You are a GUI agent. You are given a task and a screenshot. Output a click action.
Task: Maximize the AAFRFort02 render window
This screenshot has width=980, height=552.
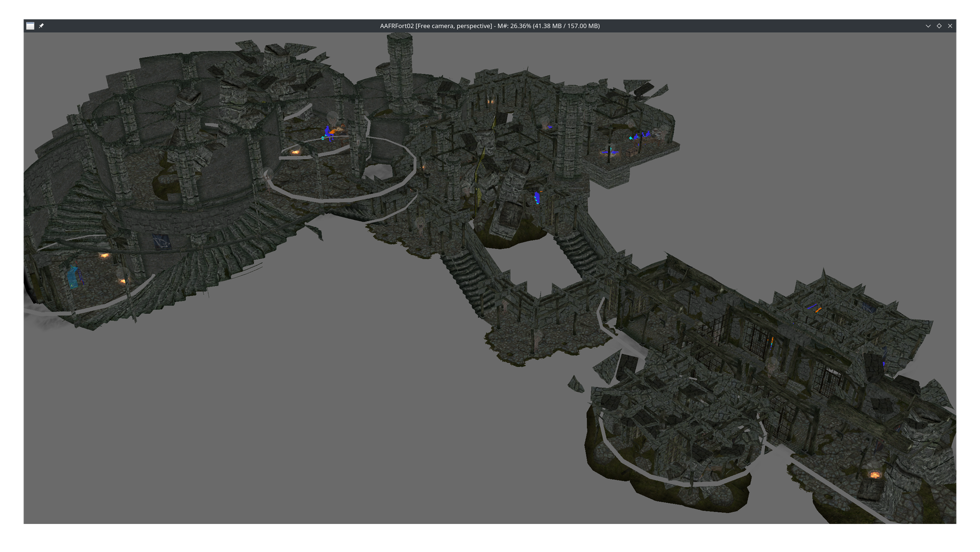939,26
